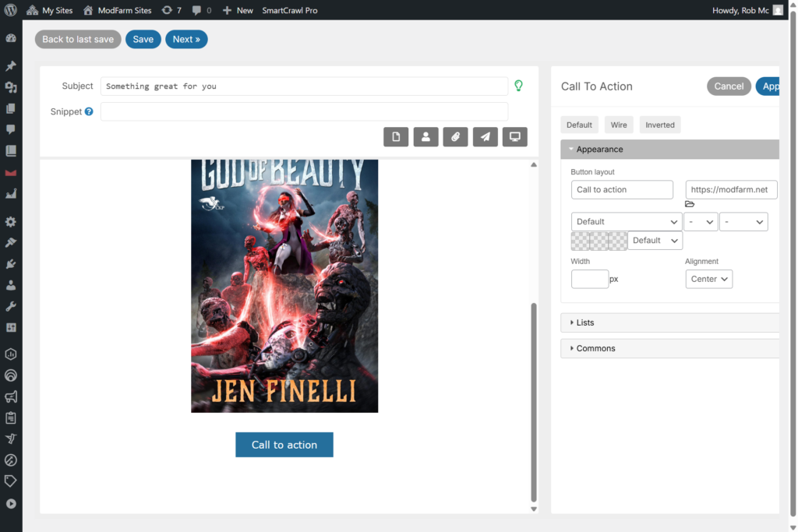Click the person icon in composer toolbar
Screen dimensions: 798x532
coord(425,137)
